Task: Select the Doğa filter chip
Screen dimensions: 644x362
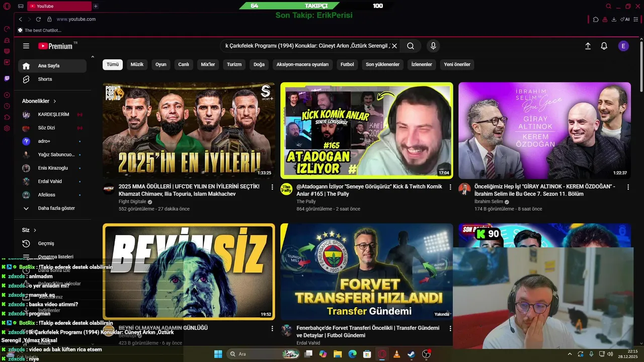Action: tap(259, 64)
